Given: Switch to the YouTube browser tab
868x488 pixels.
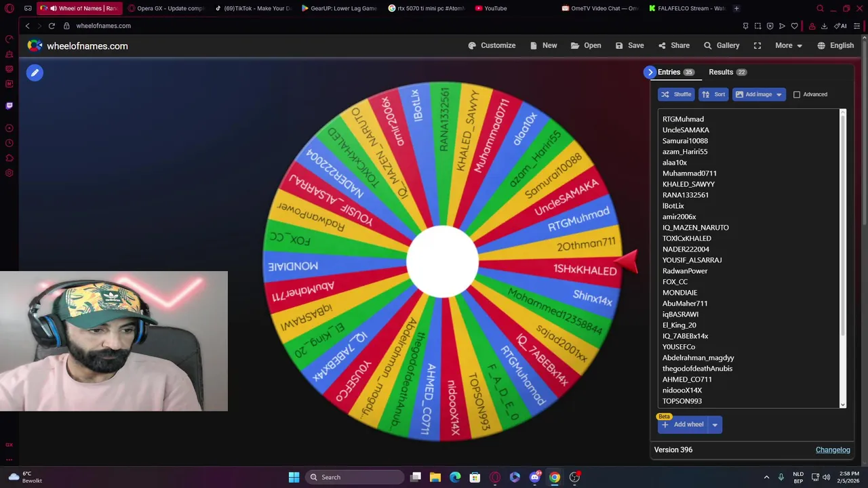Looking at the screenshot, I should [x=496, y=8].
